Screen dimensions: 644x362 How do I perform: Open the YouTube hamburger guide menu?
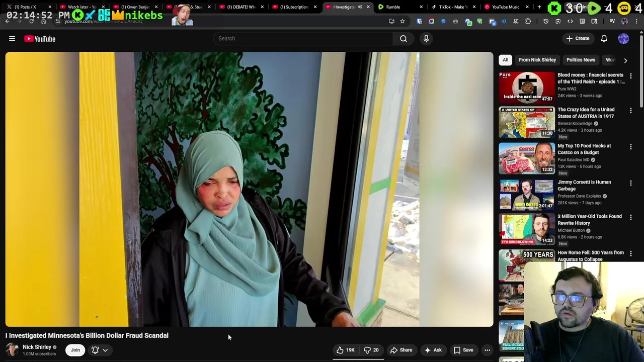pos(12,39)
